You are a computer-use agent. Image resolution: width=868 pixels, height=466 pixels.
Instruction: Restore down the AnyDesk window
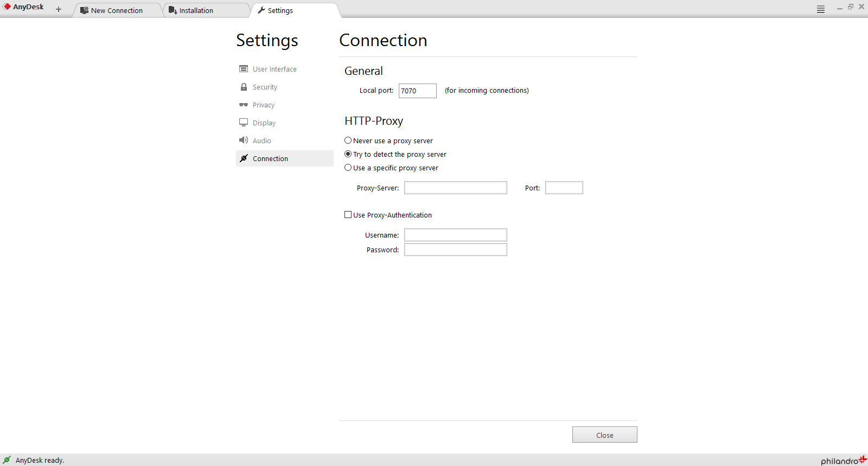click(851, 7)
